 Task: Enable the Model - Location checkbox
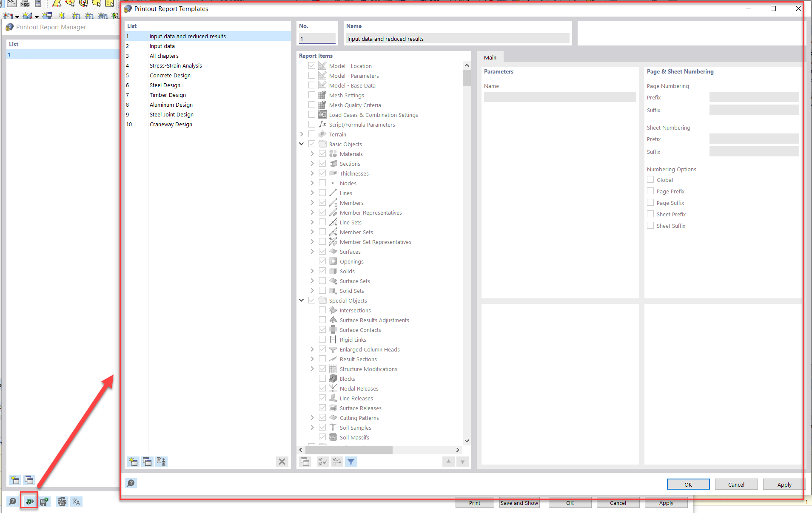point(312,65)
